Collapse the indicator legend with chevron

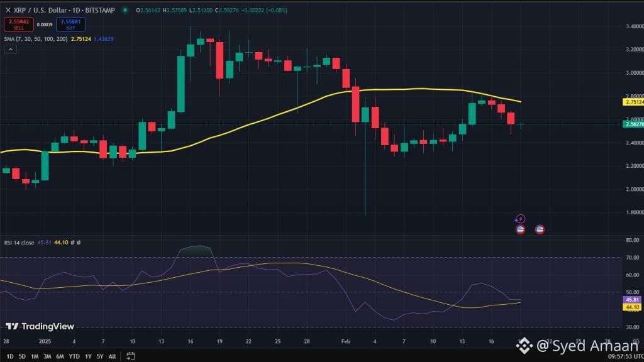[10, 49]
